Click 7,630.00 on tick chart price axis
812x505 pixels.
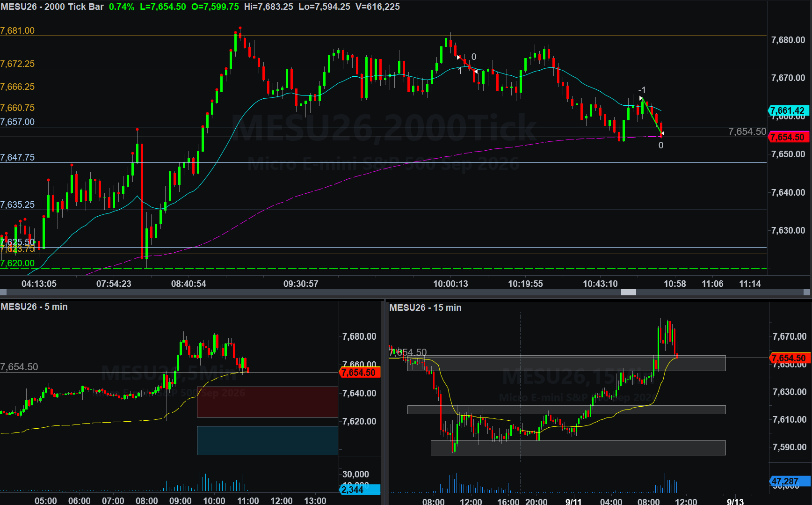[x=788, y=230]
